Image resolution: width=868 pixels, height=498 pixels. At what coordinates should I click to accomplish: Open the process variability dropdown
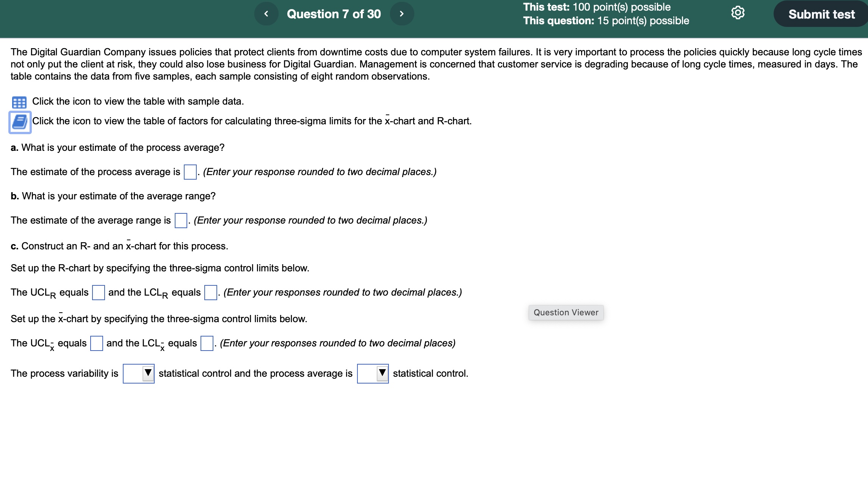click(x=138, y=373)
